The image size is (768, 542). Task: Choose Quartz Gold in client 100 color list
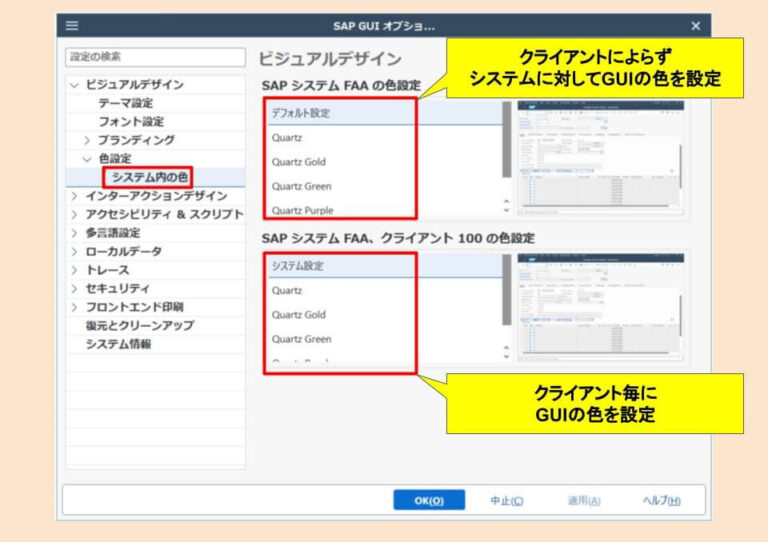coord(384,315)
